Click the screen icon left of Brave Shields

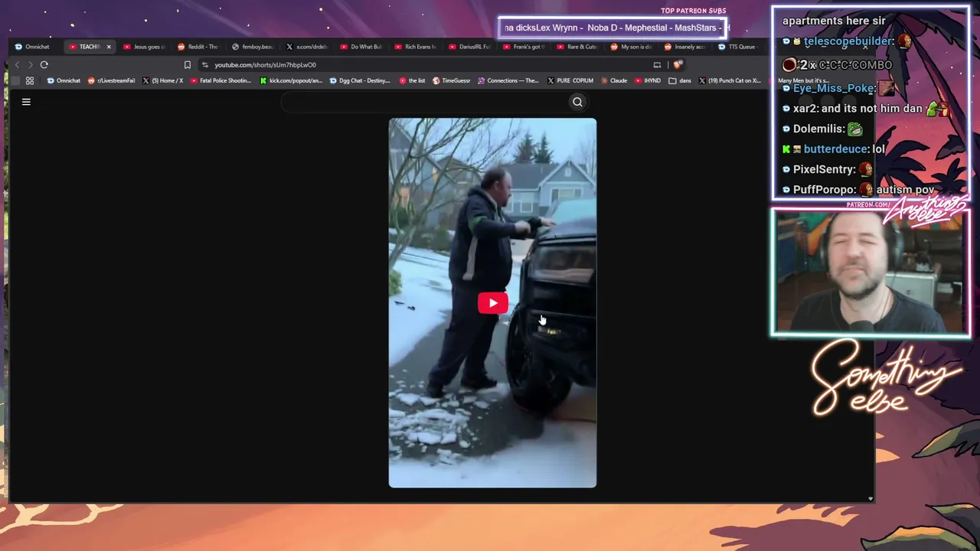tap(657, 65)
